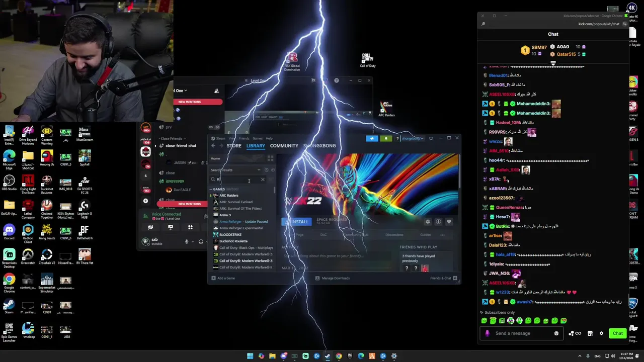This screenshot has width=644, height=362.
Task: Open Logitech G HUB desktop icon
Action: click(85, 209)
